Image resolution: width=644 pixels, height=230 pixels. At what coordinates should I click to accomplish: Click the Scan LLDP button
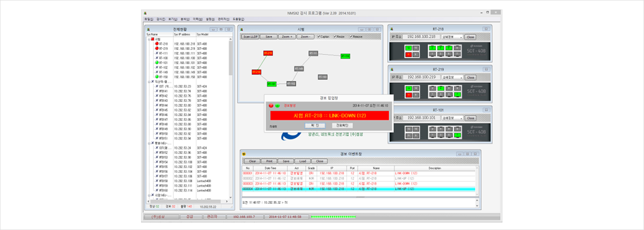point(251,36)
